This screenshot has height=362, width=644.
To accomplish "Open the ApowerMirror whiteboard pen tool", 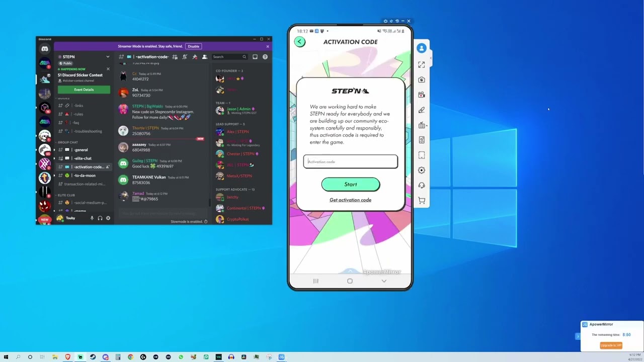I will coord(422,110).
